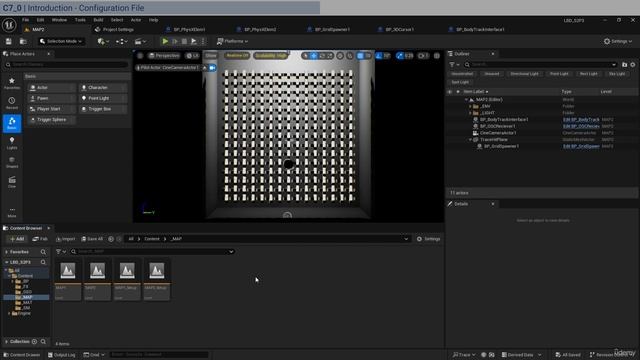Select the Favorites star category

coord(12,83)
